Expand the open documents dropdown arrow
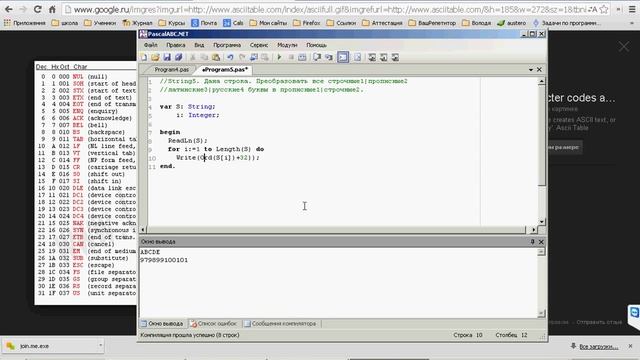 pos(531,70)
